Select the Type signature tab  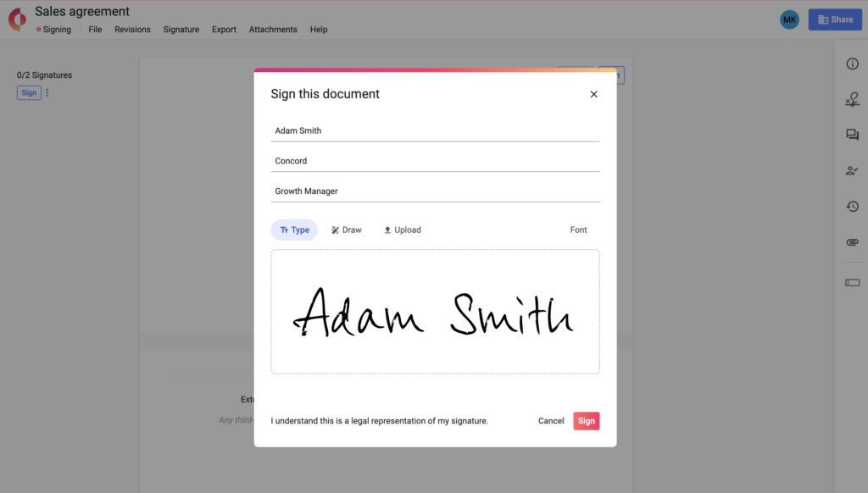point(294,230)
